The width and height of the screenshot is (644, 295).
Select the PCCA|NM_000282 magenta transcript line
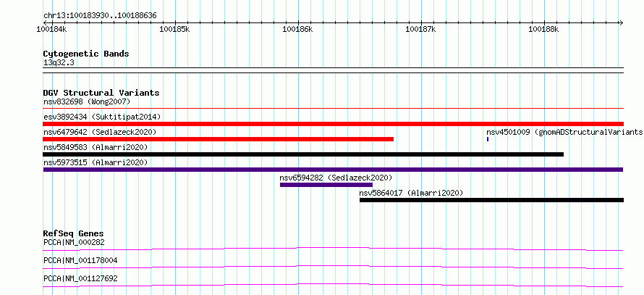pyautogui.click(x=333, y=249)
